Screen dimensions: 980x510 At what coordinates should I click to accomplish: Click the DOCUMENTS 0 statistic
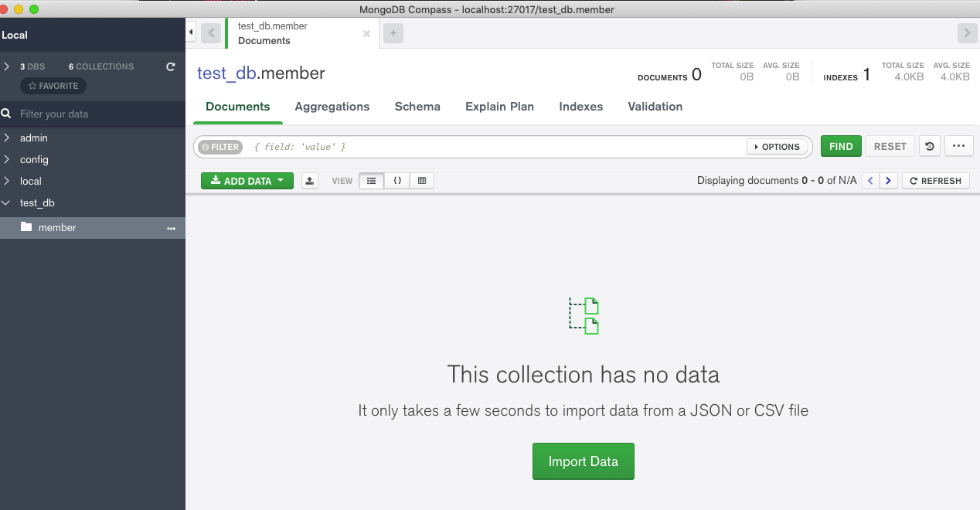click(669, 75)
